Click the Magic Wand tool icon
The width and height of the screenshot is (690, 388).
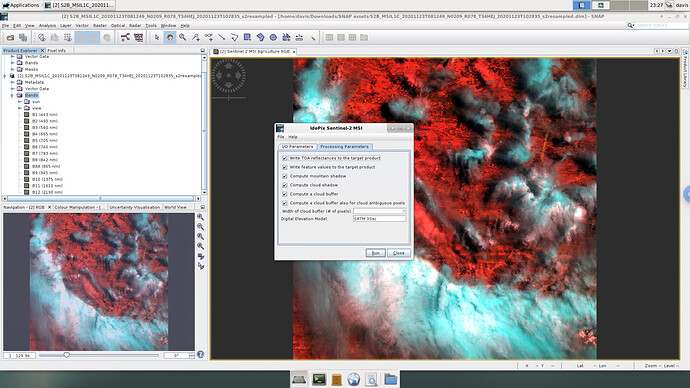tap(312, 38)
